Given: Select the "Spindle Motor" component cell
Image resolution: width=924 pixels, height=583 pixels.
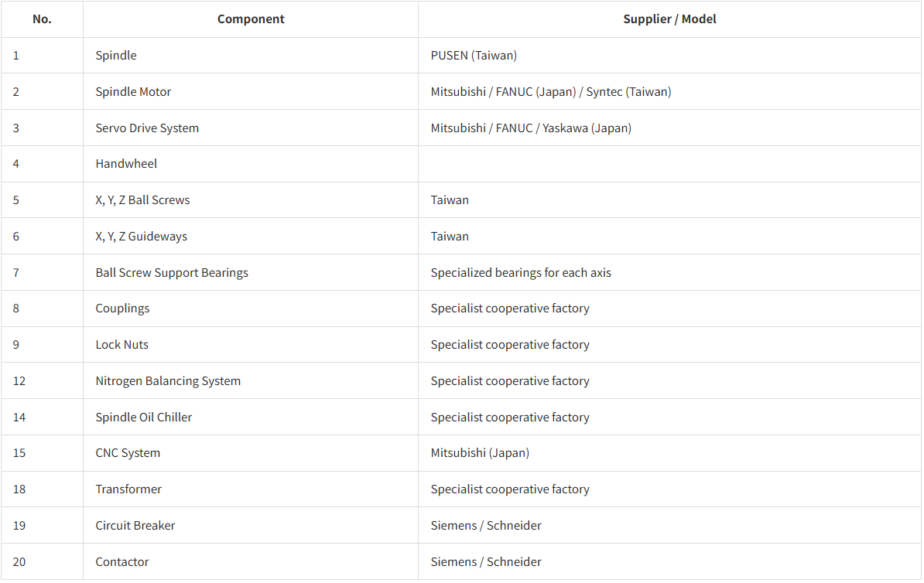Looking at the screenshot, I should (x=133, y=92).
